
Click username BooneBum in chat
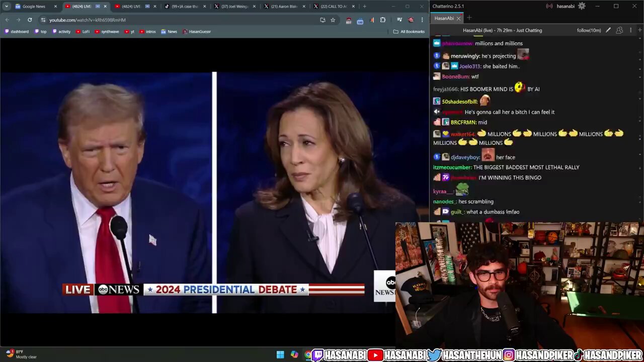click(x=455, y=76)
